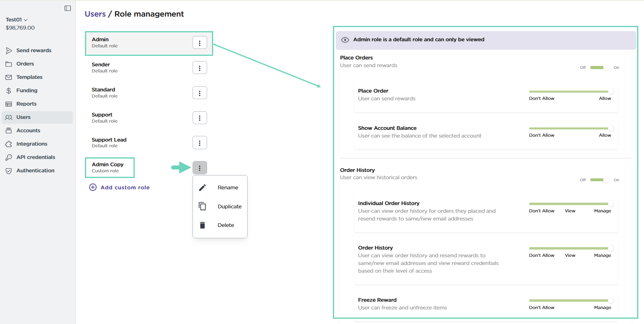
Task: Click the Users people icon
Action: (x=8, y=117)
